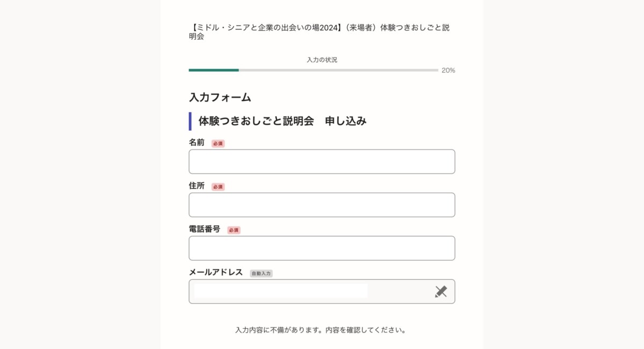The height and width of the screenshot is (349, 644).
Task: Click the 体験つきおしごと説明会 申し込み section heading
Action: coord(282,121)
